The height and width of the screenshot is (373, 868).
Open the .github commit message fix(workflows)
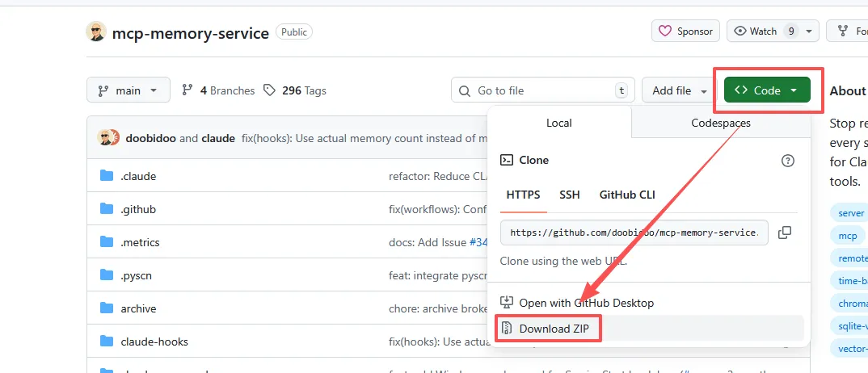(x=438, y=209)
